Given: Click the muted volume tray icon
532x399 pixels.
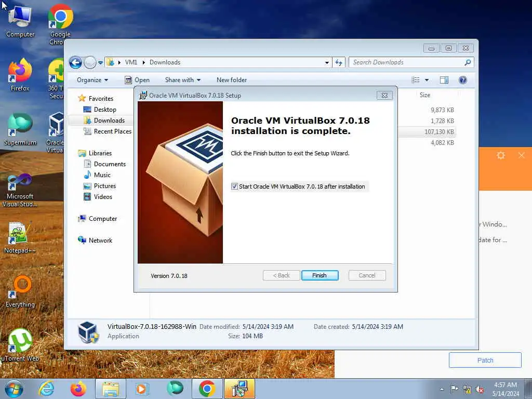Looking at the screenshot, I should (x=480, y=390).
